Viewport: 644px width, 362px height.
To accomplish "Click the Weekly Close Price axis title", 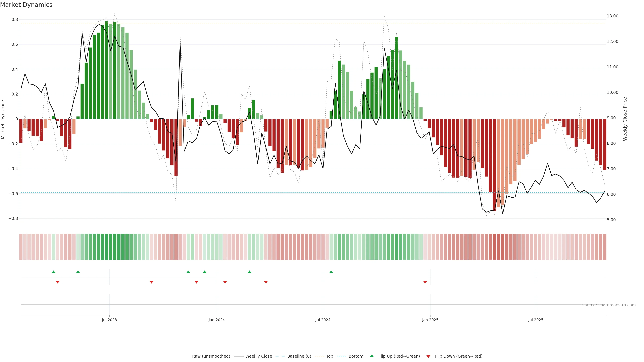I will (625, 119).
